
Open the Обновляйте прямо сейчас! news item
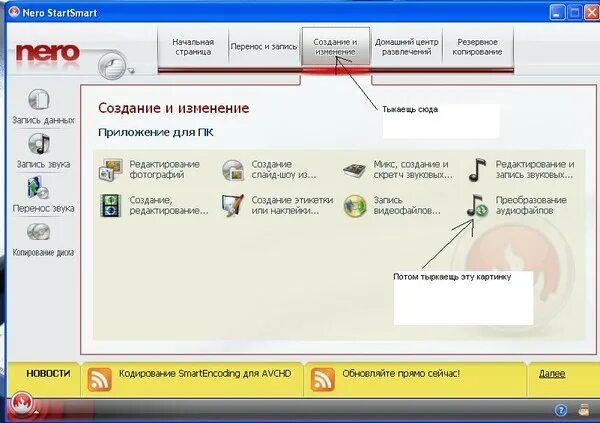click(401, 374)
